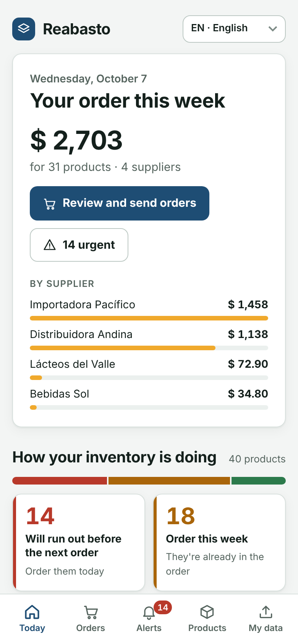Image resolution: width=298 pixels, height=644 pixels.
Task: Switch to the Products tab label
Action: click(207, 628)
